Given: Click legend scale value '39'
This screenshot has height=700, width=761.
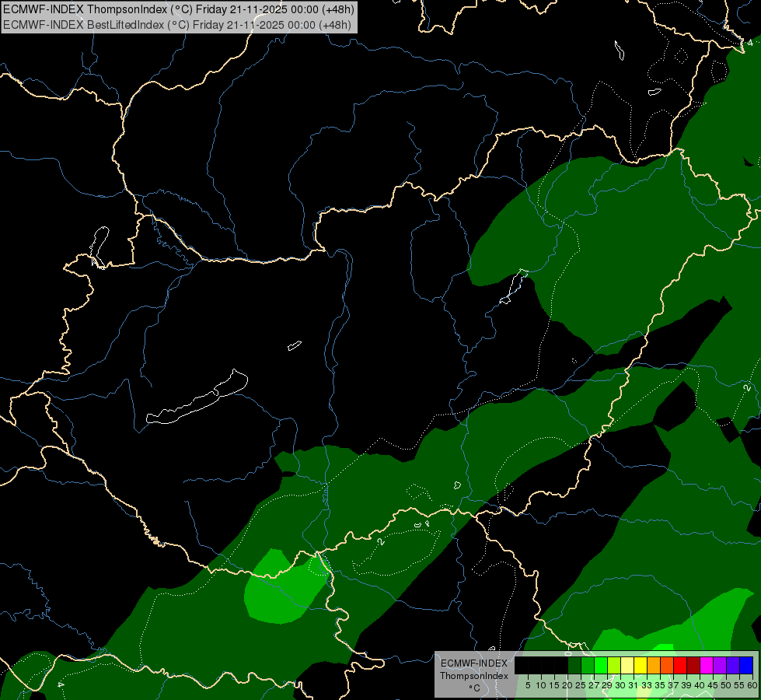Looking at the screenshot, I should coord(686,685).
